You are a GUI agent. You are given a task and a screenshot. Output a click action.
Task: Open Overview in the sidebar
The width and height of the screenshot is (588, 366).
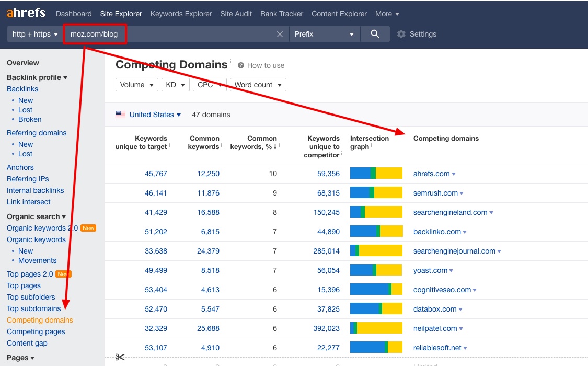[x=23, y=63]
